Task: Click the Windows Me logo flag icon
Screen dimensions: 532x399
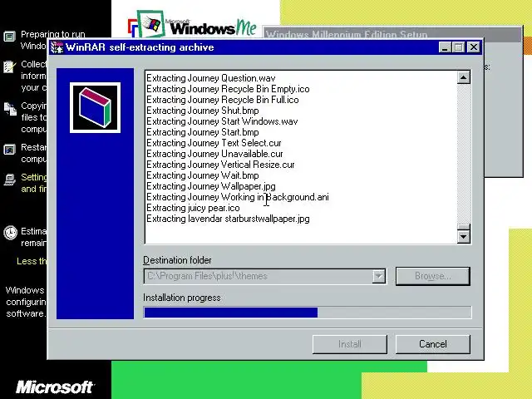Action: (x=150, y=24)
